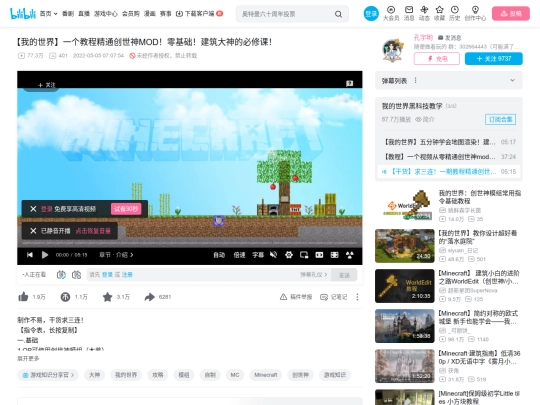540x405 pixels.
Task: Enter fullscreen mode in player
Action: (350, 255)
